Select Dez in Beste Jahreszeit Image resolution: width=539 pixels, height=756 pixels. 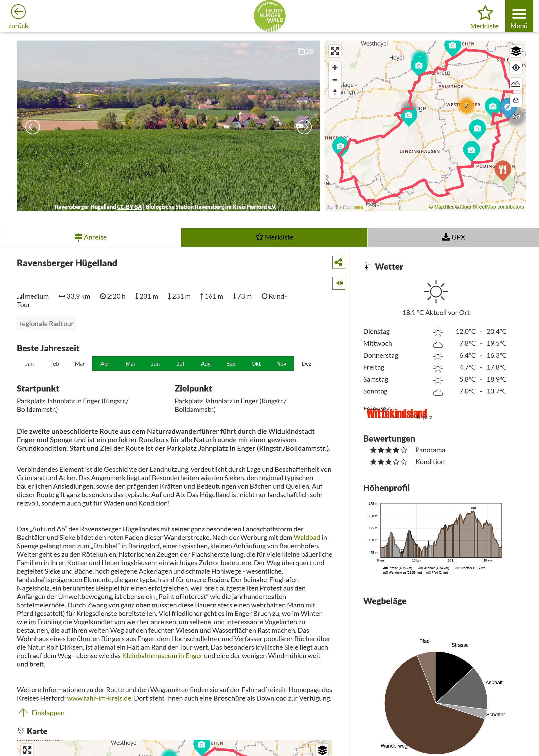[306, 363]
